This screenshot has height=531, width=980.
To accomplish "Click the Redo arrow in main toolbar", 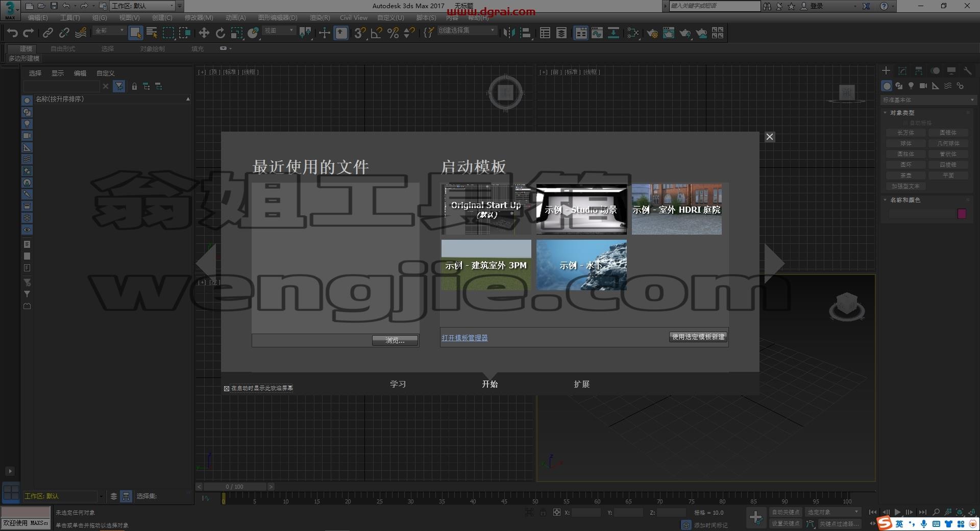I will 29,33.
